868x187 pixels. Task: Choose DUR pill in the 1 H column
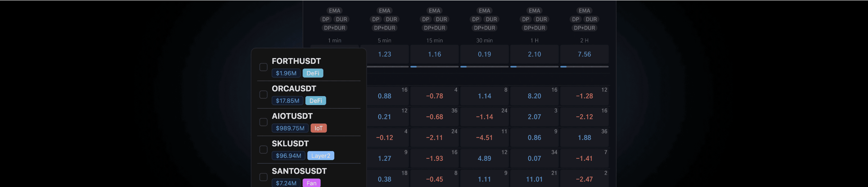(x=541, y=19)
